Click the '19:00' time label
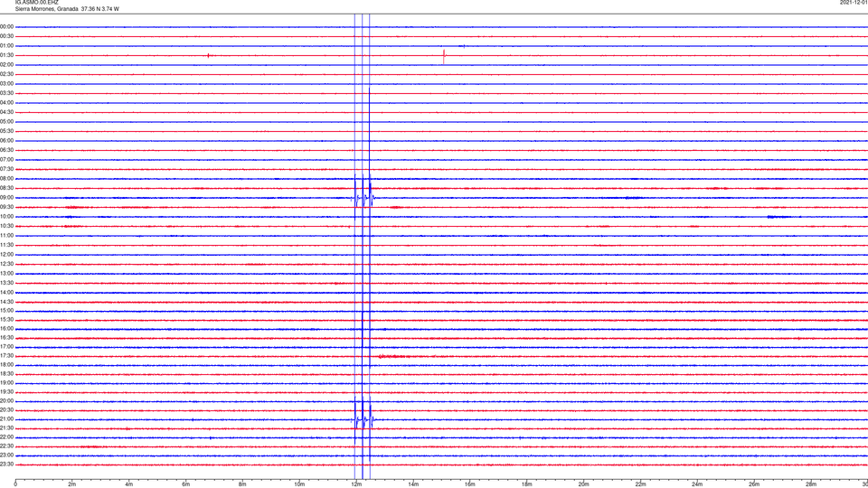This screenshot has height=488, width=868. click(6, 383)
